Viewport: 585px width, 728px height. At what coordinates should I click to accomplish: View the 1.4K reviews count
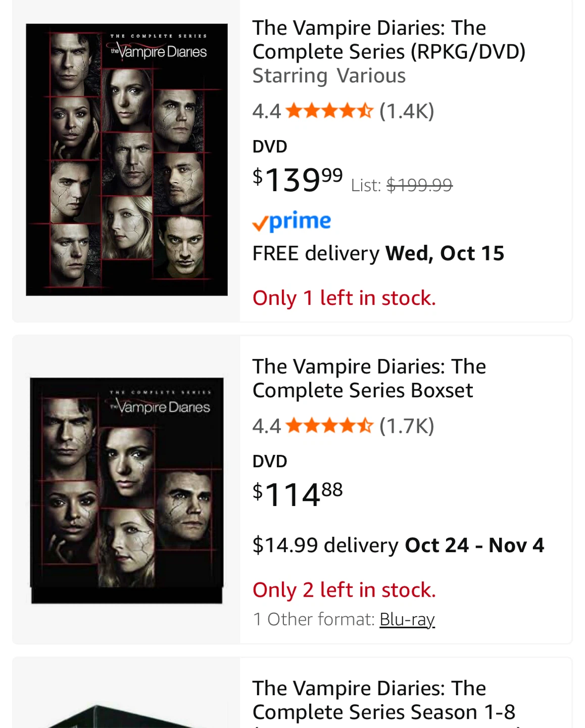click(x=407, y=111)
